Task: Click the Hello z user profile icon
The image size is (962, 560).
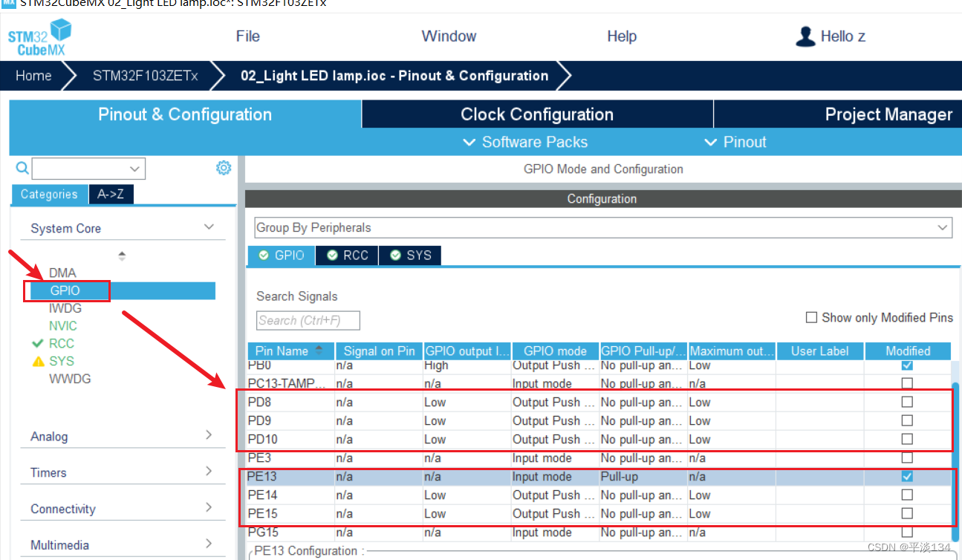Action: 805,36
